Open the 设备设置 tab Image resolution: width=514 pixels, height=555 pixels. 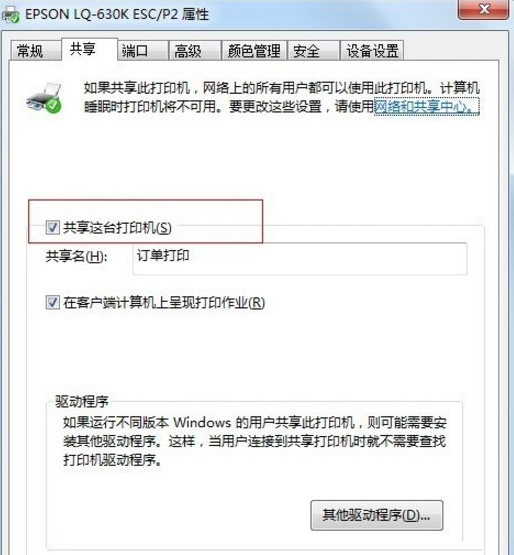point(372,51)
